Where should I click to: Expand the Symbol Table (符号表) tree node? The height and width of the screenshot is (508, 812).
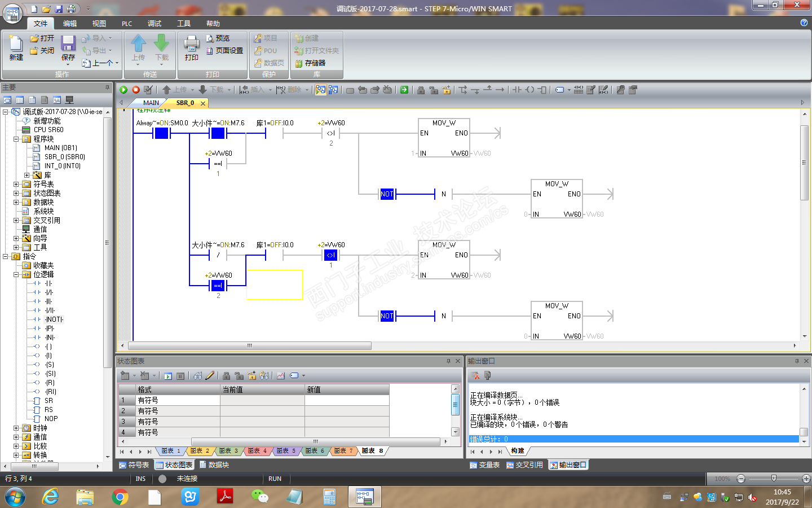click(16, 184)
